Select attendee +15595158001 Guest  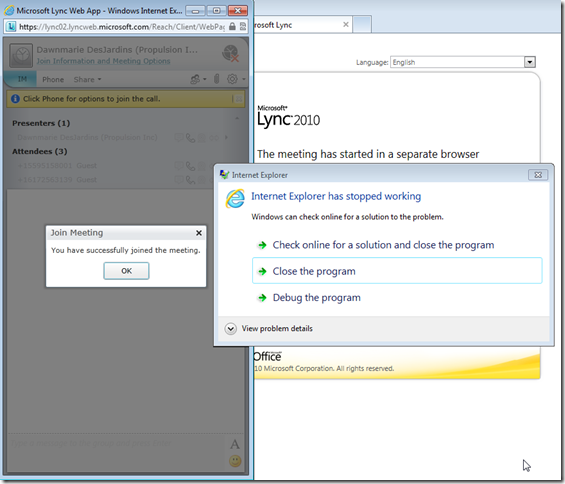[57, 165]
